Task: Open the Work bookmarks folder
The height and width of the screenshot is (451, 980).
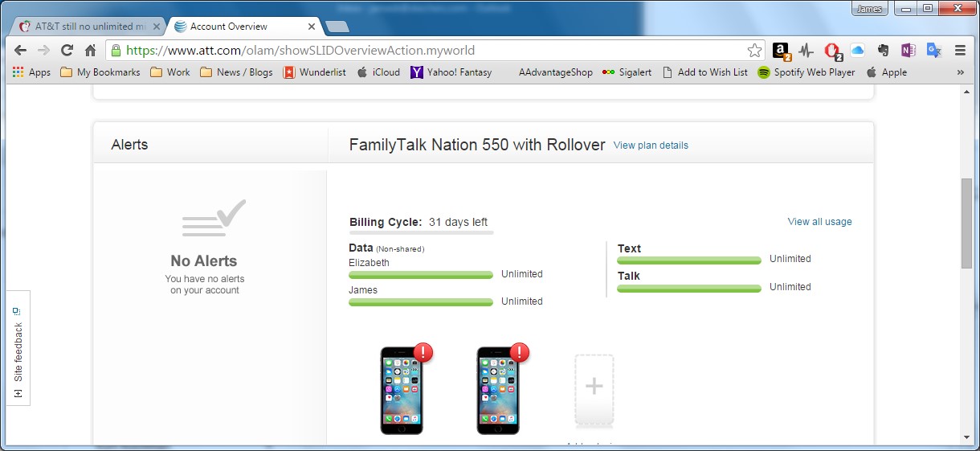Action: 170,72
